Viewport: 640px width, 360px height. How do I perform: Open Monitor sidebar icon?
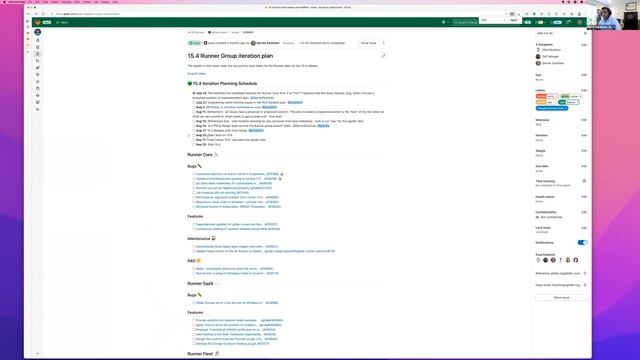click(38, 102)
